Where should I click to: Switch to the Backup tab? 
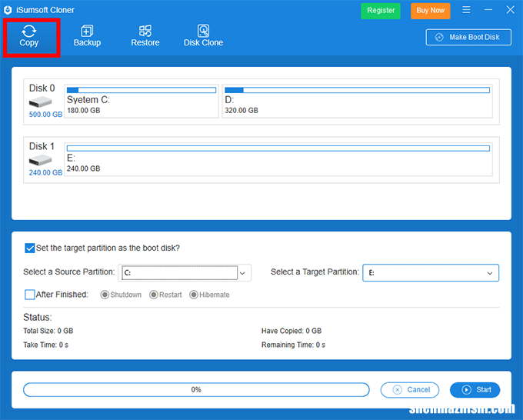click(87, 36)
